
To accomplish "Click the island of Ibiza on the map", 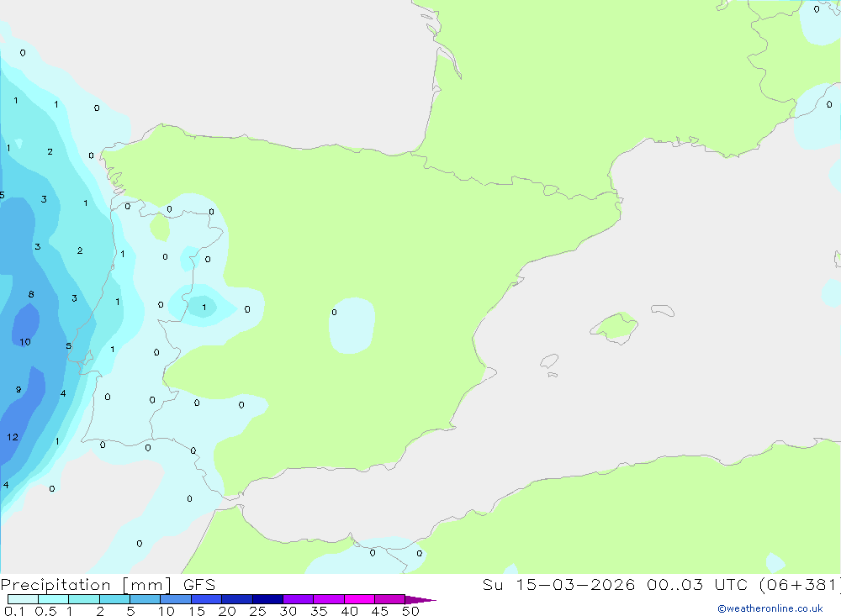I will 549,361.
